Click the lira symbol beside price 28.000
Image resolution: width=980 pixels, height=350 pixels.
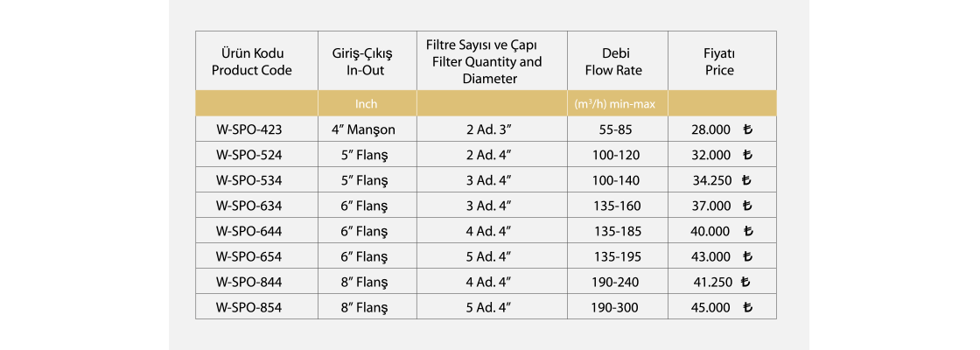(746, 129)
